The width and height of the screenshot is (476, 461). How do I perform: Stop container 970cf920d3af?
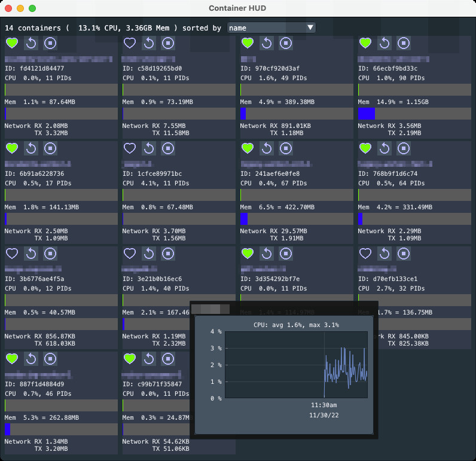point(286,43)
